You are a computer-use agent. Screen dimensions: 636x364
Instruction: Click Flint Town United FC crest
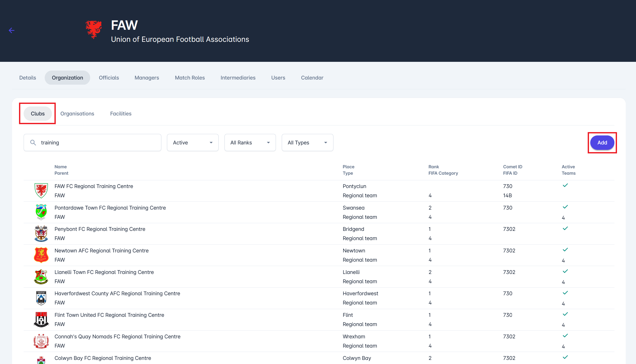(41, 319)
